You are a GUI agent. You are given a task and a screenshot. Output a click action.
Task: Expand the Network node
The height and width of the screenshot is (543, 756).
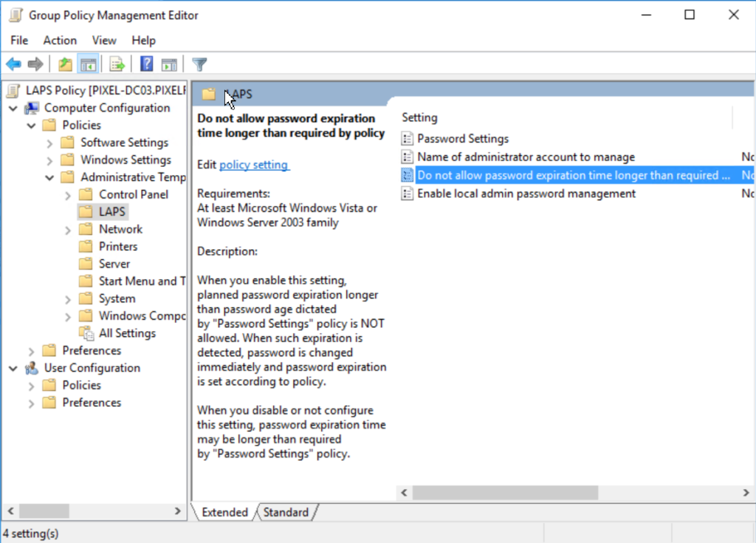coord(68,230)
